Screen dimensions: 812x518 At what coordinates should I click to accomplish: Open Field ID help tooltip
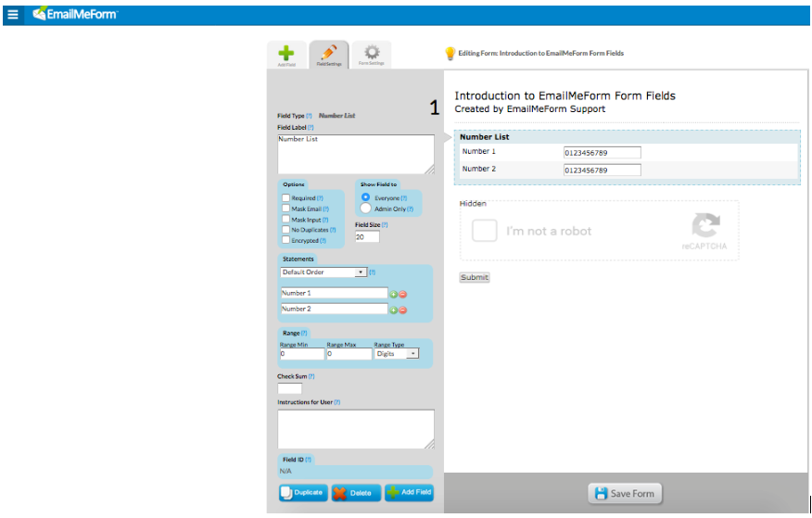308,460
